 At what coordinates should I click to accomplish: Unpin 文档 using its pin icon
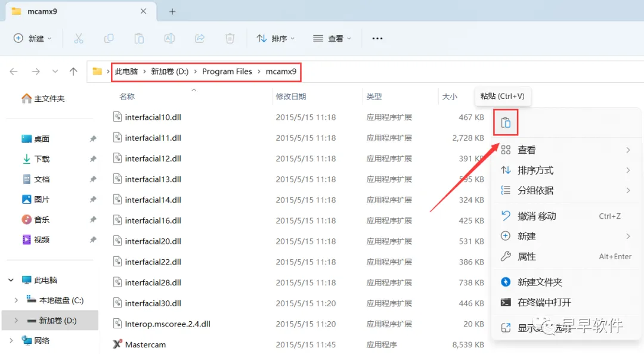[93, 179]
